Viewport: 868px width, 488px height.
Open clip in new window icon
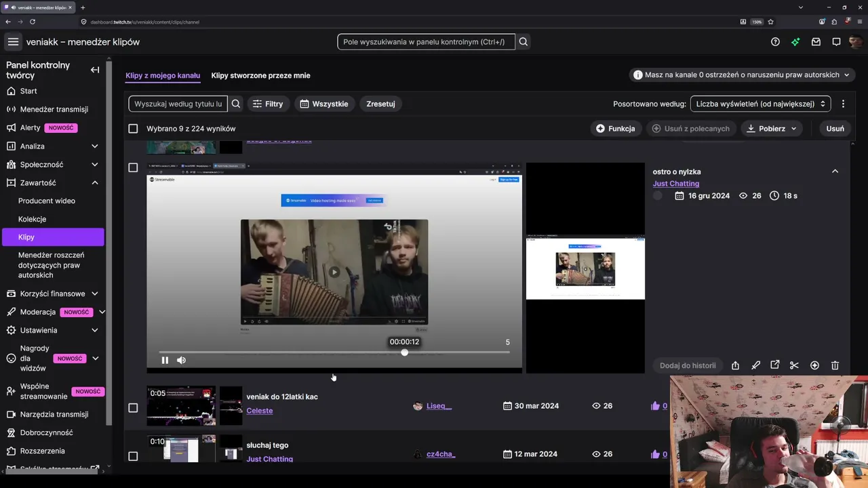[775, 365]
